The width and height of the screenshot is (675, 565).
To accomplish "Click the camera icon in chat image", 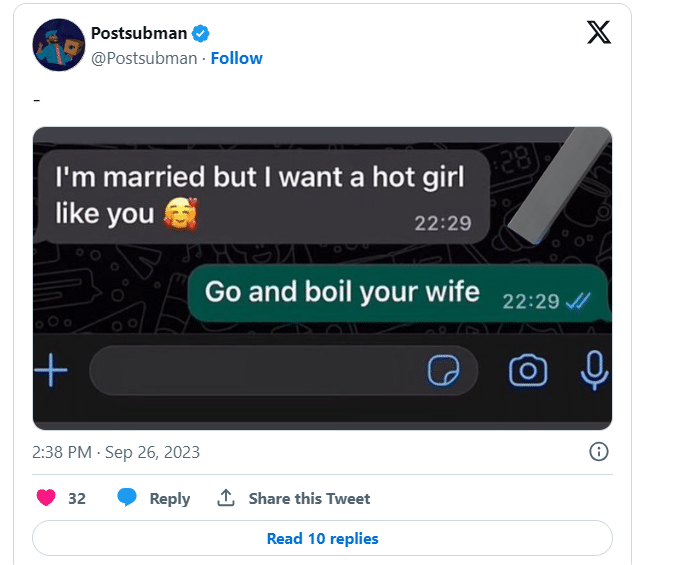I will click(x=527, y=372).
